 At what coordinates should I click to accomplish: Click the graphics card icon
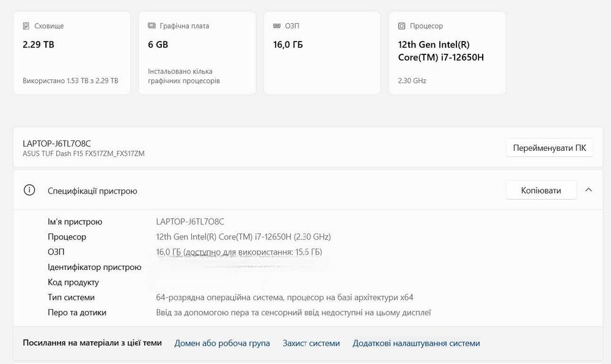point(152,26)
